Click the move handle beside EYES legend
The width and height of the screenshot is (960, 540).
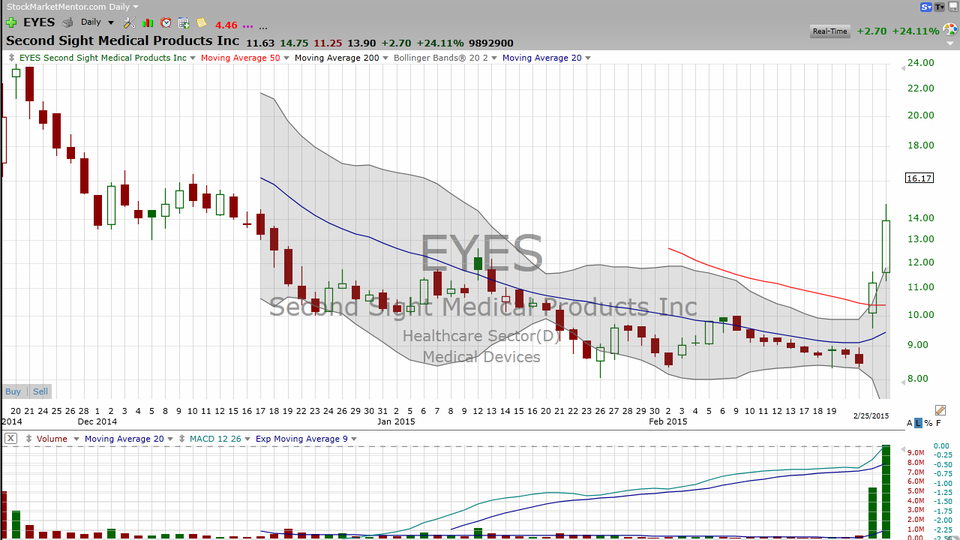(x=11, y=58)
